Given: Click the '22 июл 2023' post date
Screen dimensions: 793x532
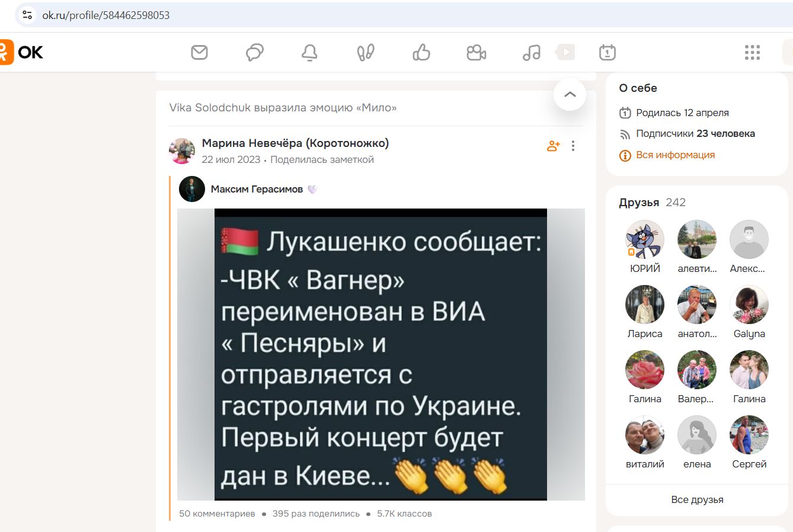Looking at the screenshot, I should pyautogui.click(x=231, y=159).
